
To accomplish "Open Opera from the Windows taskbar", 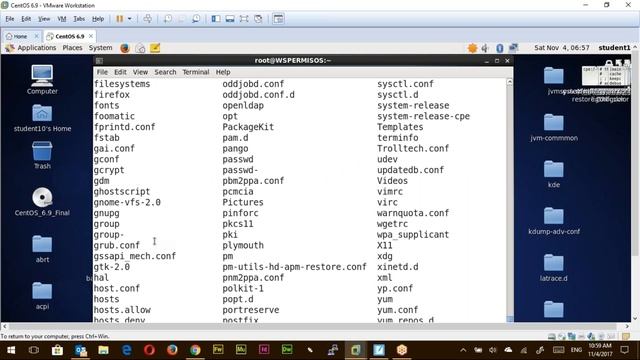I will coord(149,350).
